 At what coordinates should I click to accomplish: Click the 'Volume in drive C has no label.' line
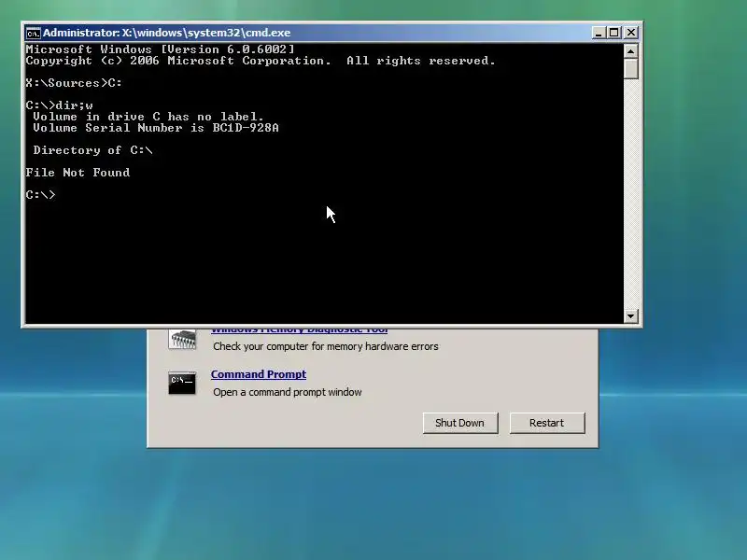tap(148, 117)
